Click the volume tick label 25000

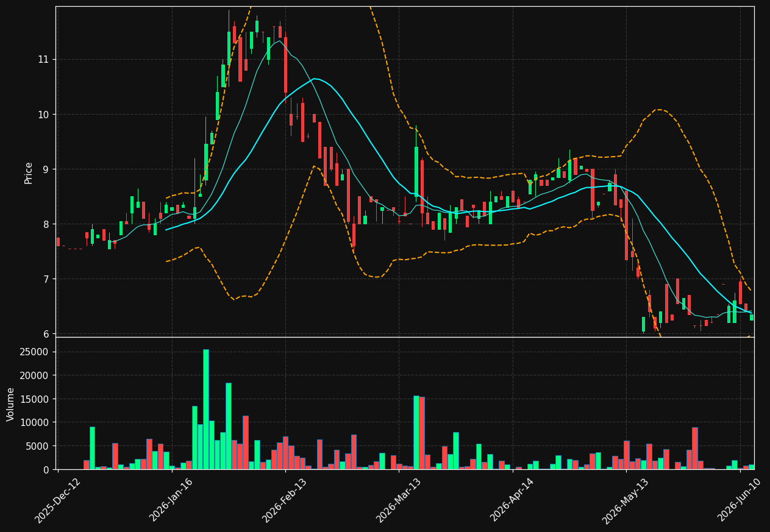pyautogui.click(x=35, y=352)
